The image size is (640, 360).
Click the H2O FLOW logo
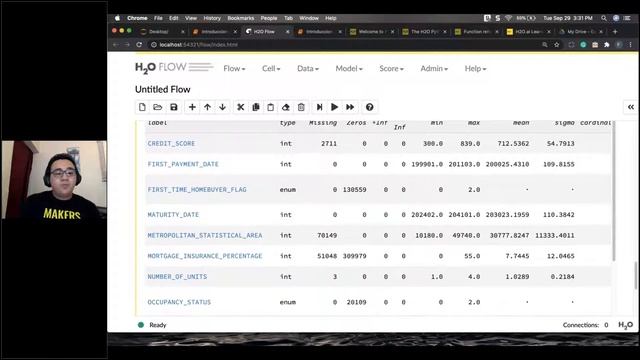174,68
